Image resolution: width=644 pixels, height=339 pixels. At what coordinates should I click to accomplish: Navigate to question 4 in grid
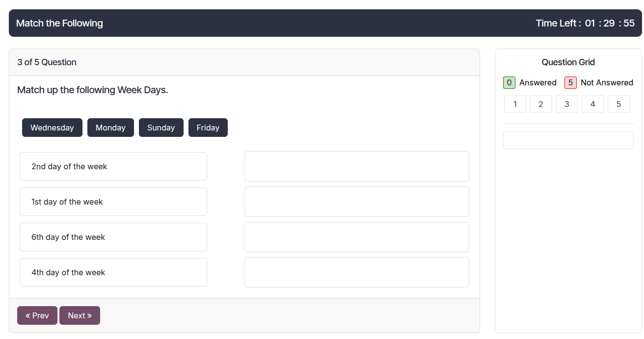tap(592, 104)
